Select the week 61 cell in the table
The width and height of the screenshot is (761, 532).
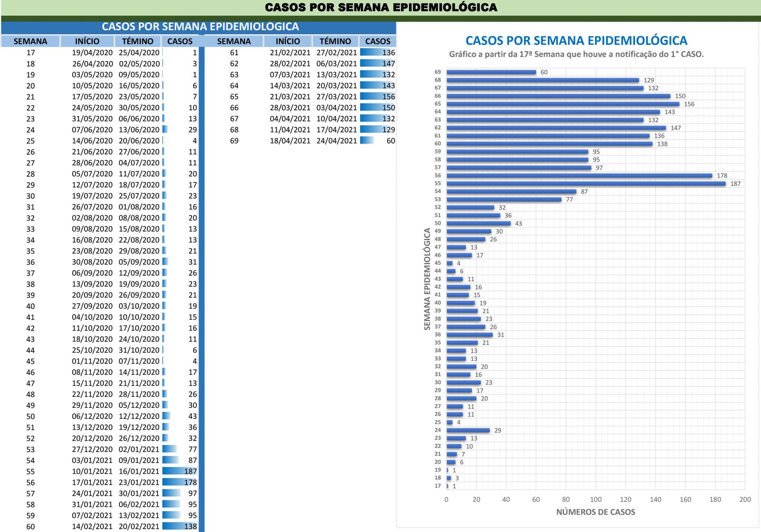click(234, 53)
